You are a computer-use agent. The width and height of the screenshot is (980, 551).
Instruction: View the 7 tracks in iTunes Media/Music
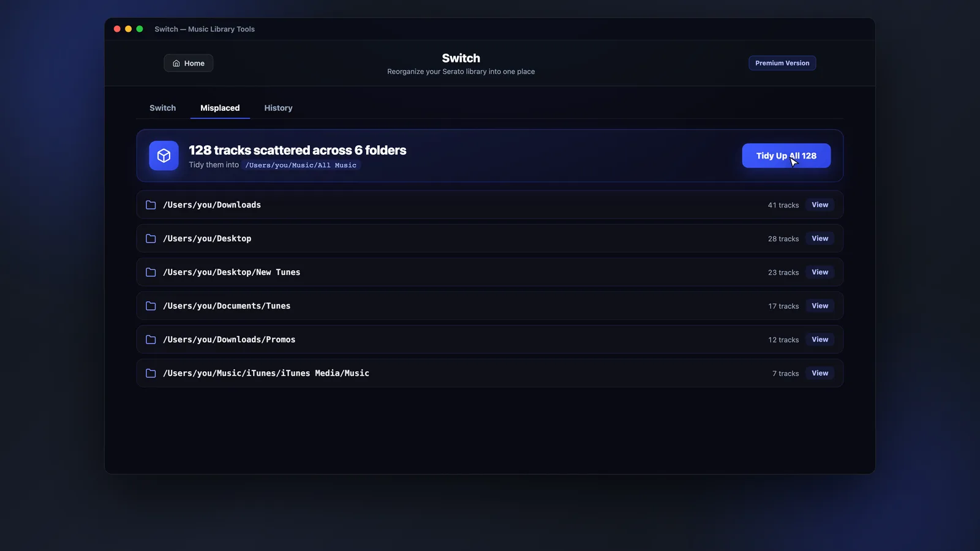click(x=820, y=373)
